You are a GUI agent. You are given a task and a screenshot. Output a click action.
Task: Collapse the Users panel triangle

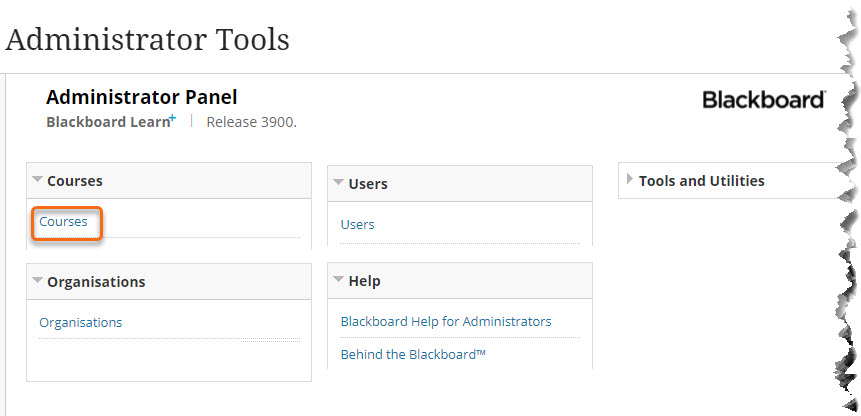pos(339,182)
